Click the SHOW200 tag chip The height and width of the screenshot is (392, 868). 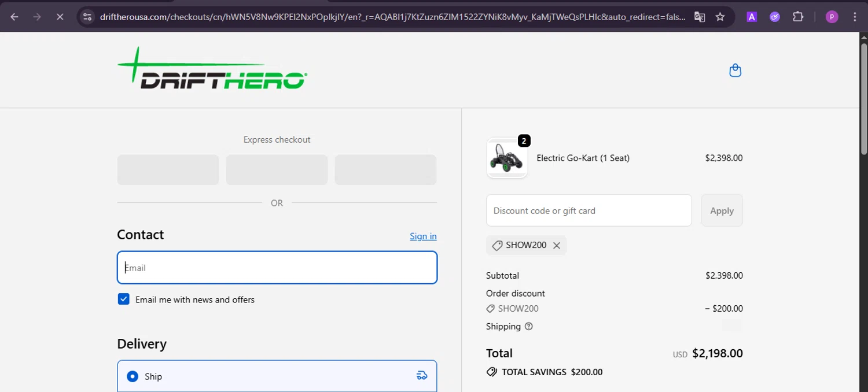coord(526,245)
